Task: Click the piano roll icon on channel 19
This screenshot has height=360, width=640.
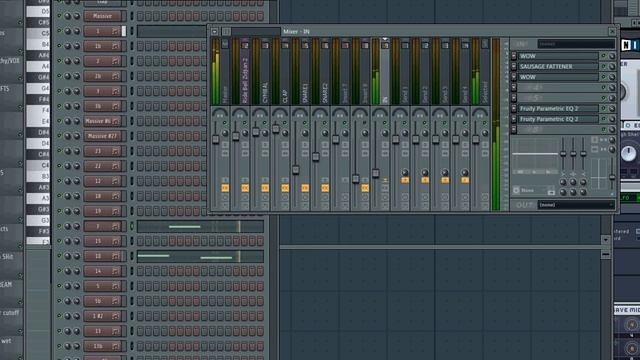Action: (x=116, y=211)
